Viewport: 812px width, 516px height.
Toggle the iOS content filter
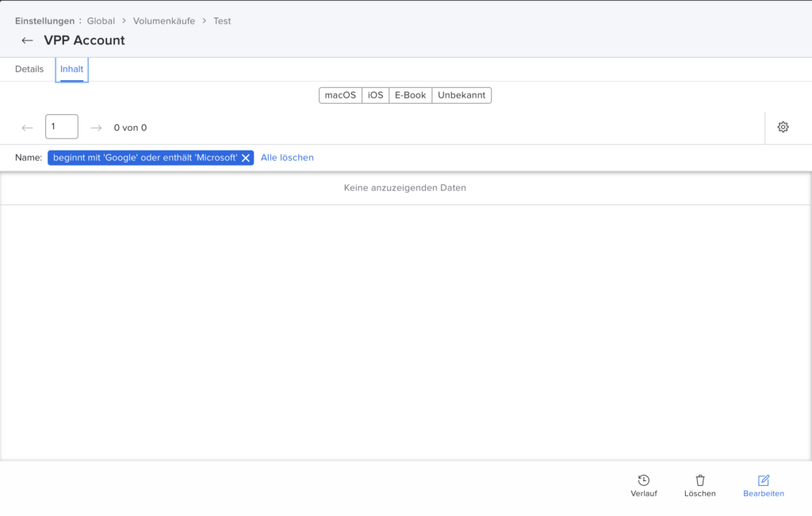tap(375, 95)
